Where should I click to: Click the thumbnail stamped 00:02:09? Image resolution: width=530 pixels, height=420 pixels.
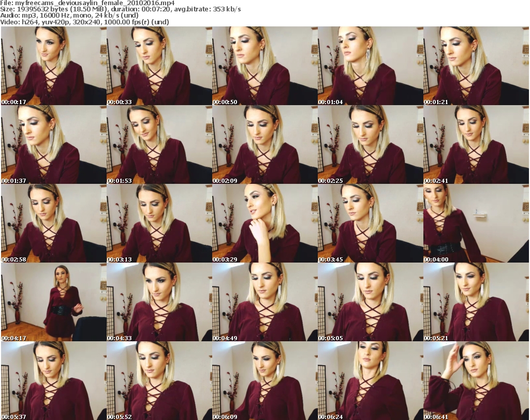pos(264,144)
